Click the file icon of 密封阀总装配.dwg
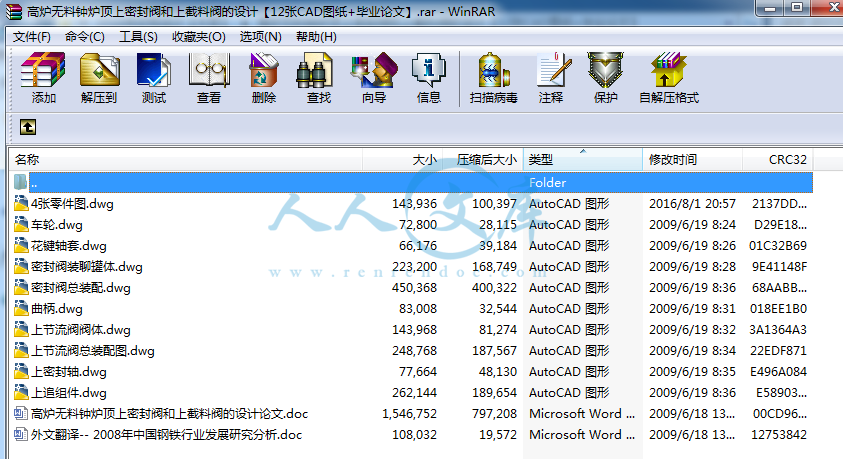Viewport: 843px width, 459px height. pos(21,287)
